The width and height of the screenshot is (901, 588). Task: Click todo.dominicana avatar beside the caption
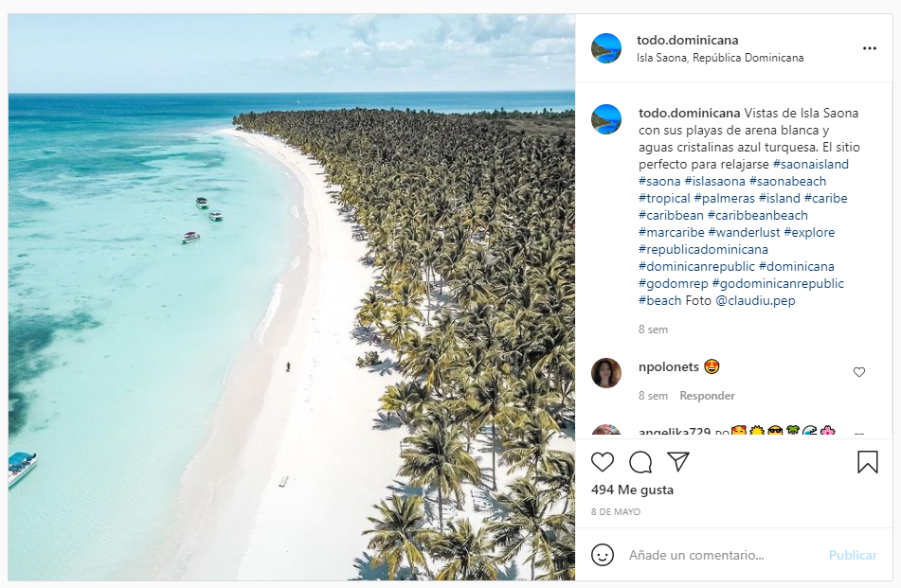pos(606,119)
